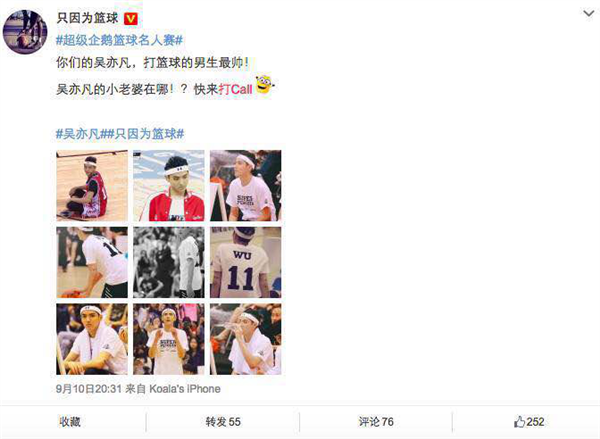Open the top-right white t-shirt thumbnail

click(x=246, y=186)
